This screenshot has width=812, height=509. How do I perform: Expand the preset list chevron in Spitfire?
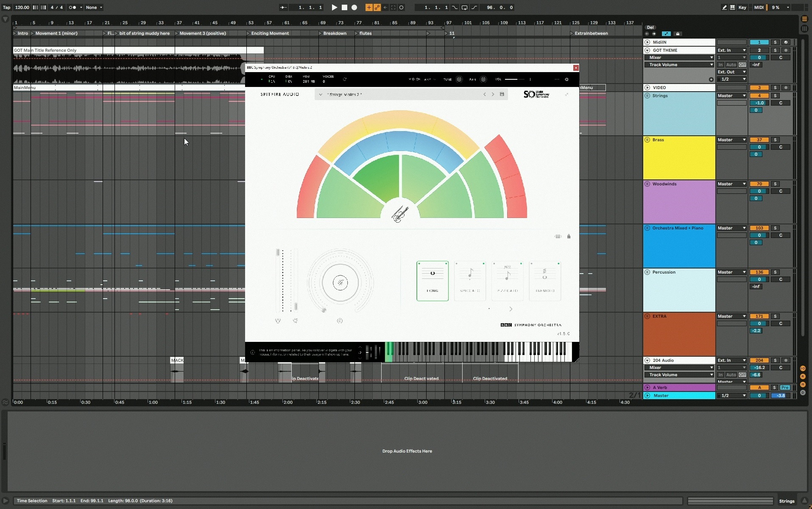point(321,95)
